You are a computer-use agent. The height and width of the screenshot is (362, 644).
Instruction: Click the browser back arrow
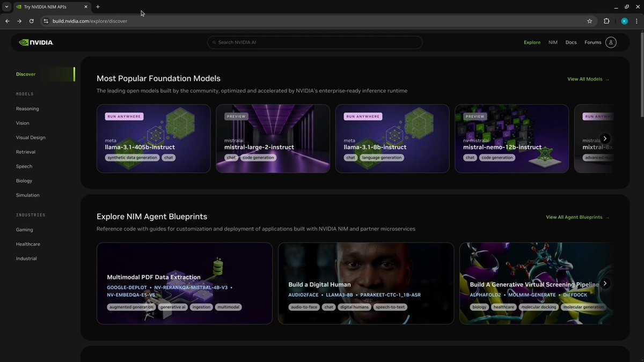coord(7,21)
